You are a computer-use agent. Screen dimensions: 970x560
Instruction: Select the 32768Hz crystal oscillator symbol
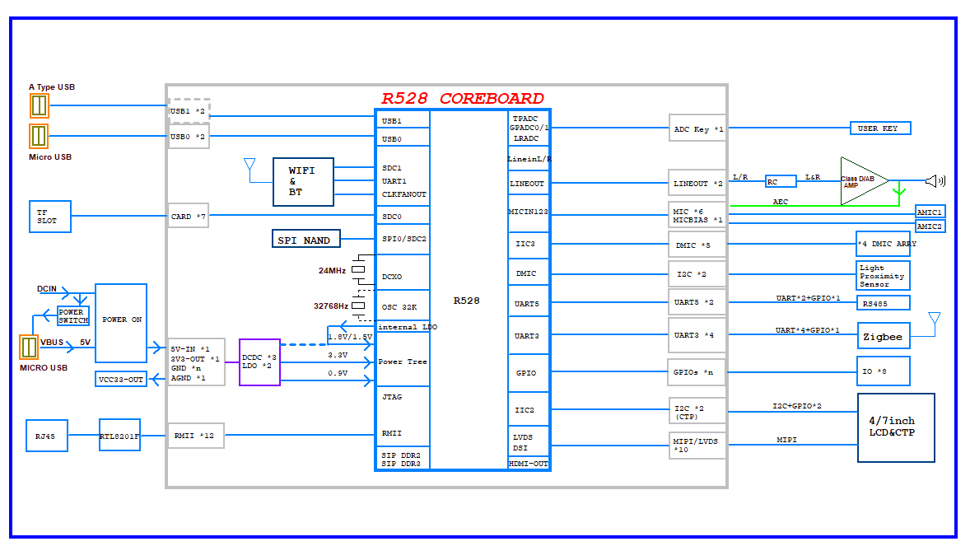click(357, 305)
